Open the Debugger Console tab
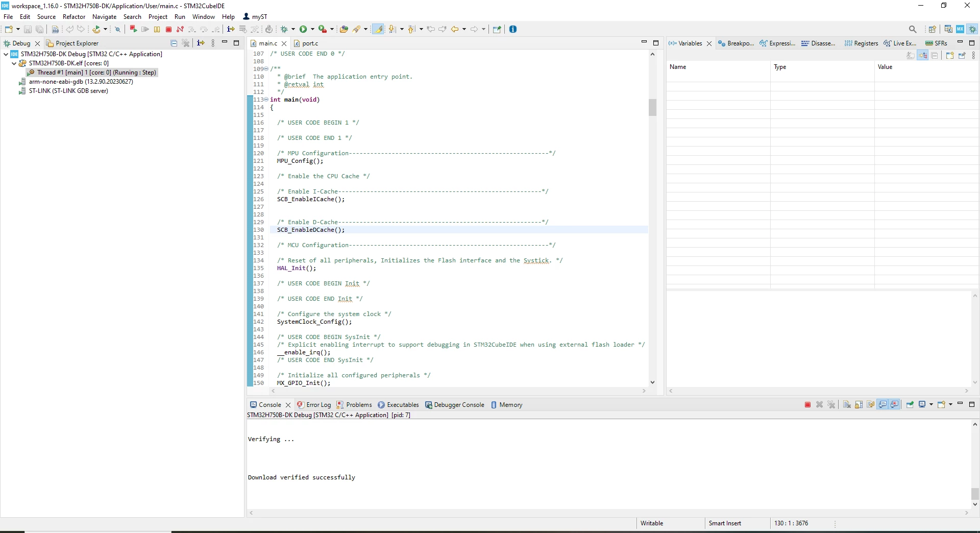Image resolution: width=980 pixels, height=533 pixels. coord(454,405)
